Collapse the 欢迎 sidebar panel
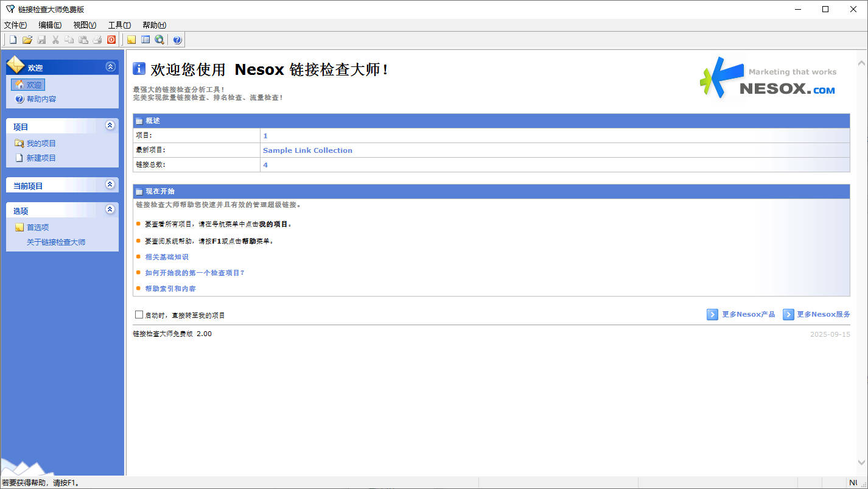868x489 pixels. [110, 67]
